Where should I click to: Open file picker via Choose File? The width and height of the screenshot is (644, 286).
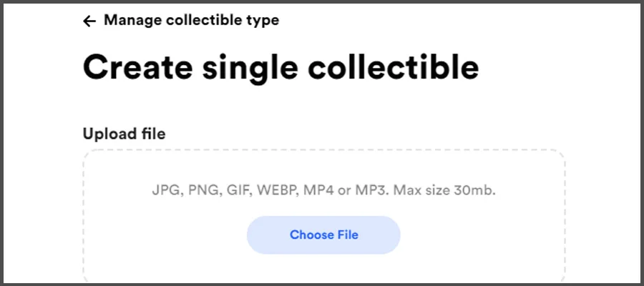[x=323, y=235]
